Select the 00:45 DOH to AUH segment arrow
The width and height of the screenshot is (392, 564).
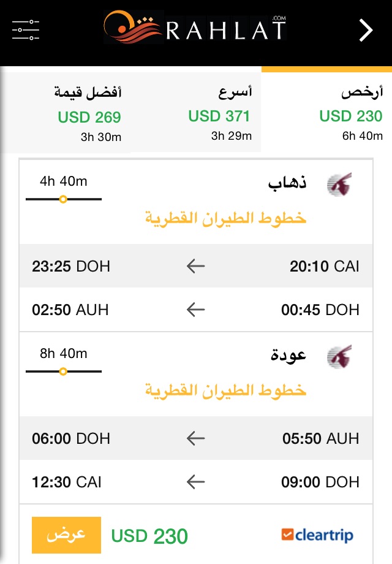(195, 310)
